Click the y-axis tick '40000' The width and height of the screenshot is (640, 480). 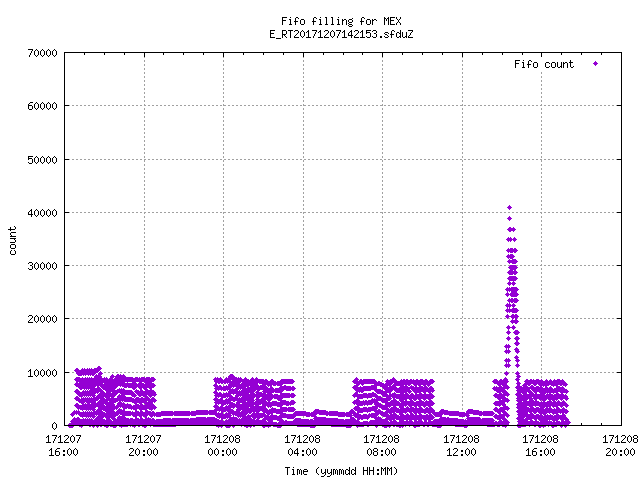tap(42, 213)
